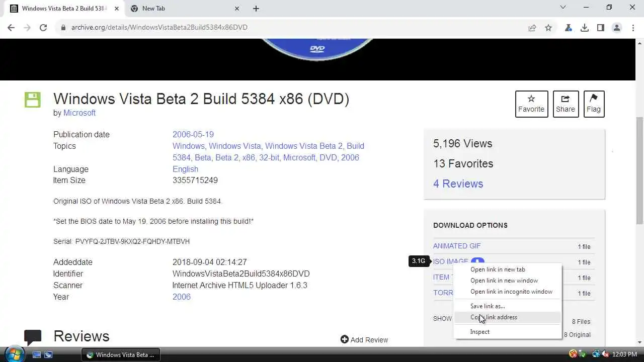
Task: Click Show Desktop in the quick launch
Action: tap(37, 354)
